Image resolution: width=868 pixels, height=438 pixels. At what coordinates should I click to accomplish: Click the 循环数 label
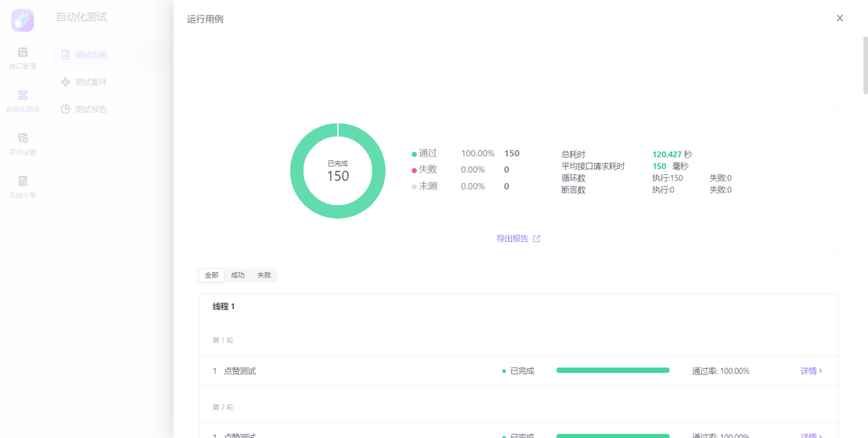pyautogui.click(x=573, y=178)
